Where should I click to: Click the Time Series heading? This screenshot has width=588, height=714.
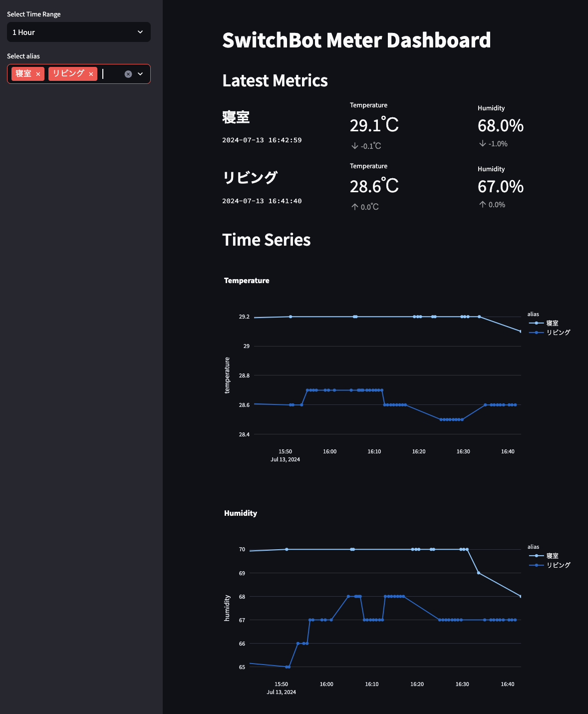click(x=267, y=240)
